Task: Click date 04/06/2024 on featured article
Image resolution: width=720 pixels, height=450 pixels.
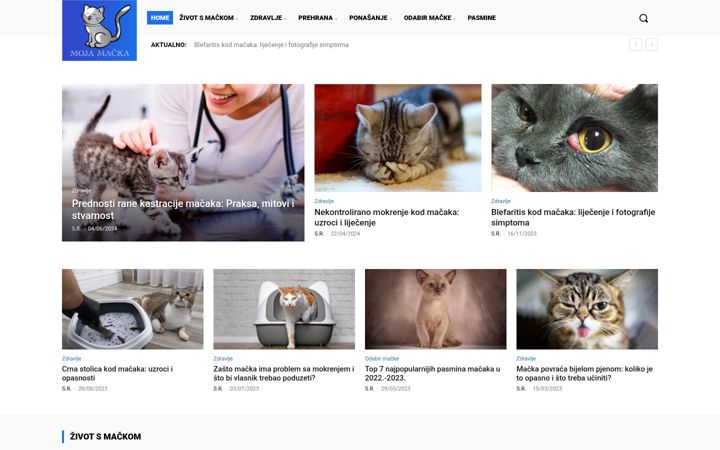Action: [102, 229]
